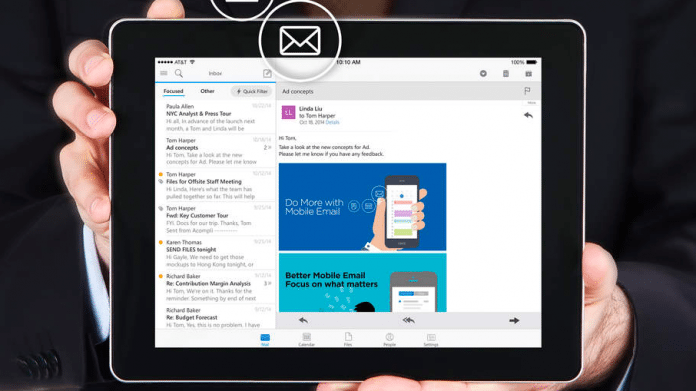696x391 pixels.
Task: Archive the open Ad concepts message
Action: [x=483, y=74]
